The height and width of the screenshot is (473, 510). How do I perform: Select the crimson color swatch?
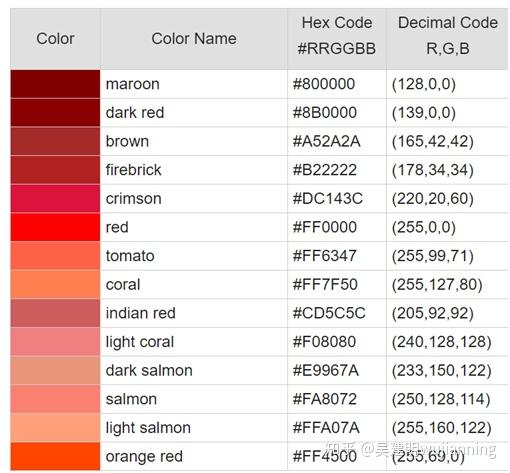(x=55, y=199)
